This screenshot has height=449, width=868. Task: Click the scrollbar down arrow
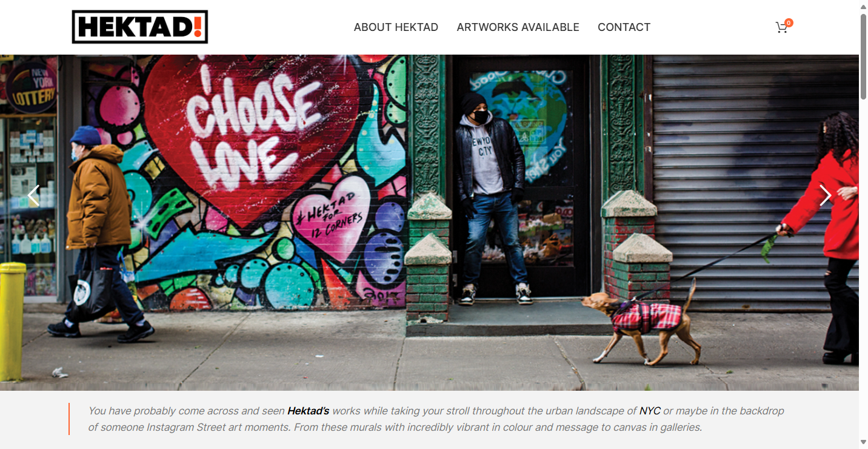[863, 442]
